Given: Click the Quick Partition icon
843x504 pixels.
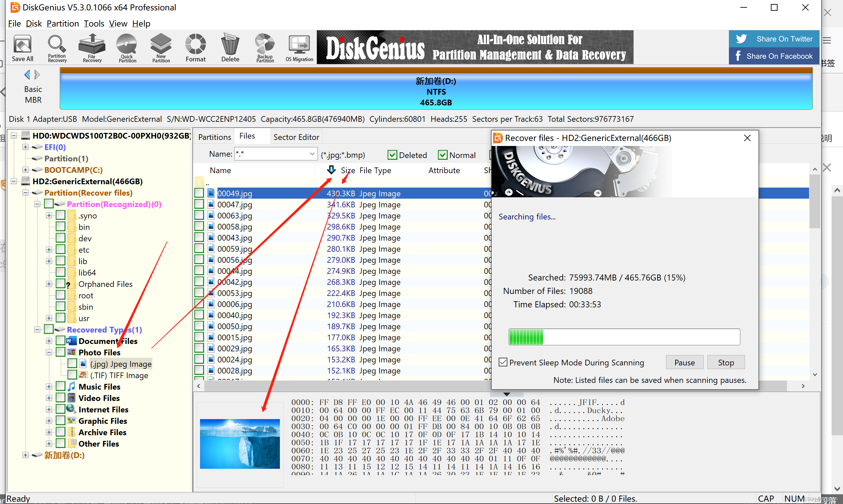Looking at the screenshot, I should [x=127, y=48].
